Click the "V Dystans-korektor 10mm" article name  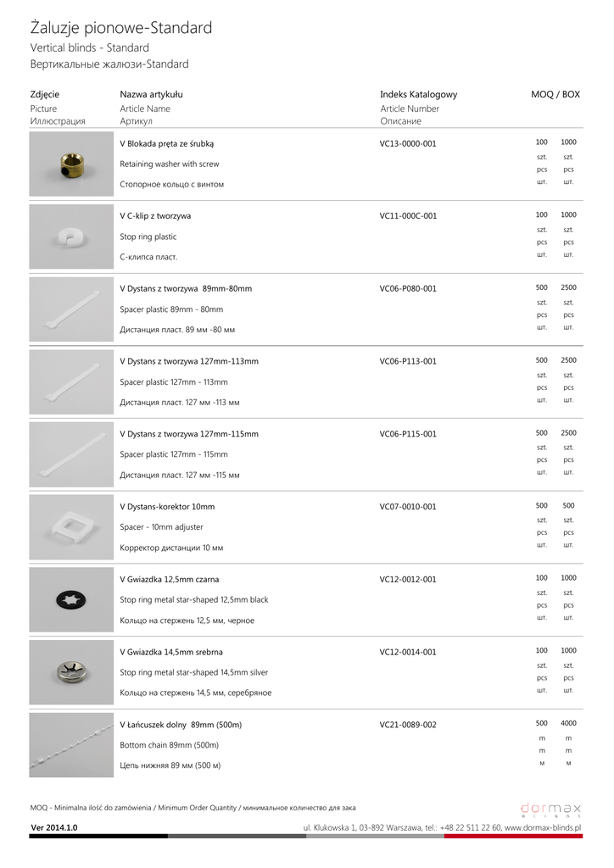pyautogui.click(x=167, y=507)
